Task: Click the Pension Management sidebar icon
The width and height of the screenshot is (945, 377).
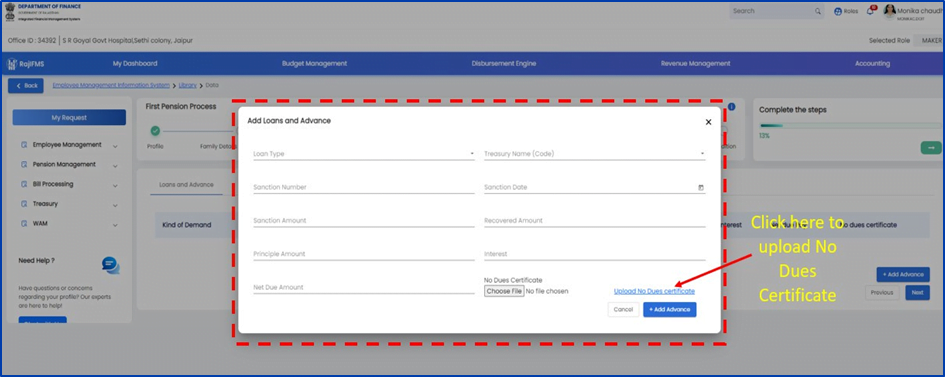Action: click(x=24, y=164)
